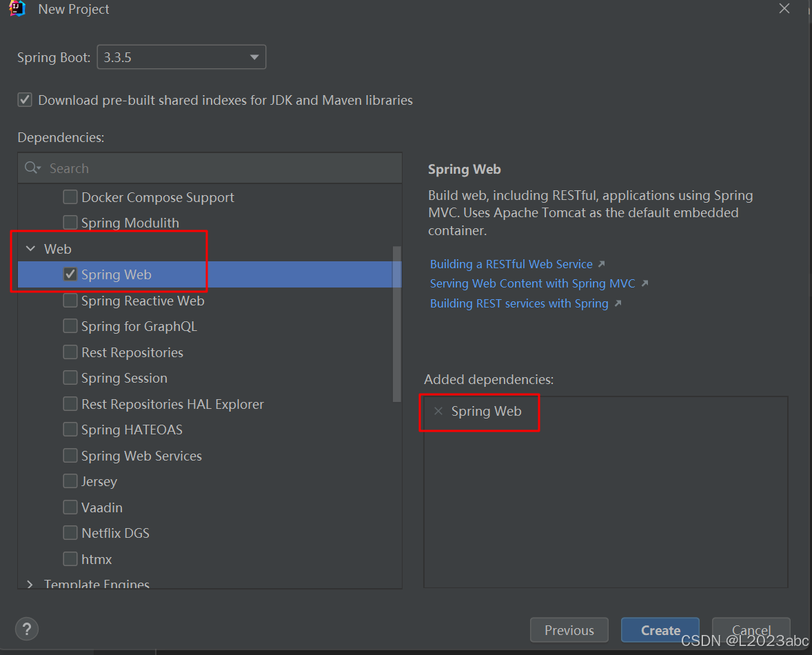
Task: Enable Netflix DGS checkbox
Action: point(70,533)
